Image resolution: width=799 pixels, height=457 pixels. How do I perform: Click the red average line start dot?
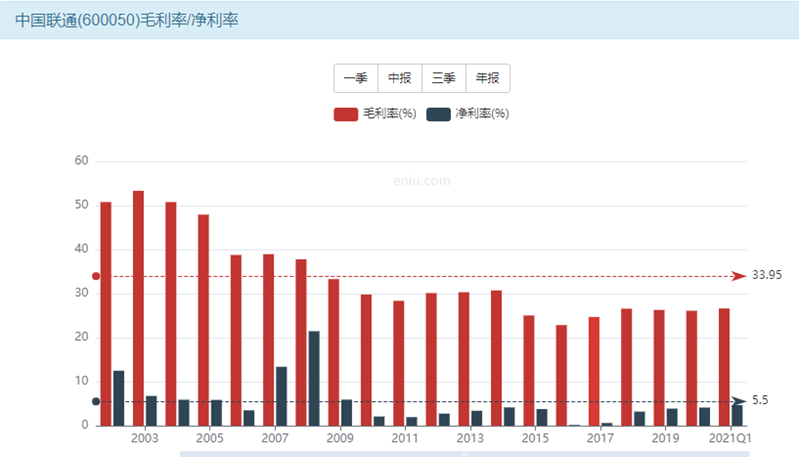(96, 276)
